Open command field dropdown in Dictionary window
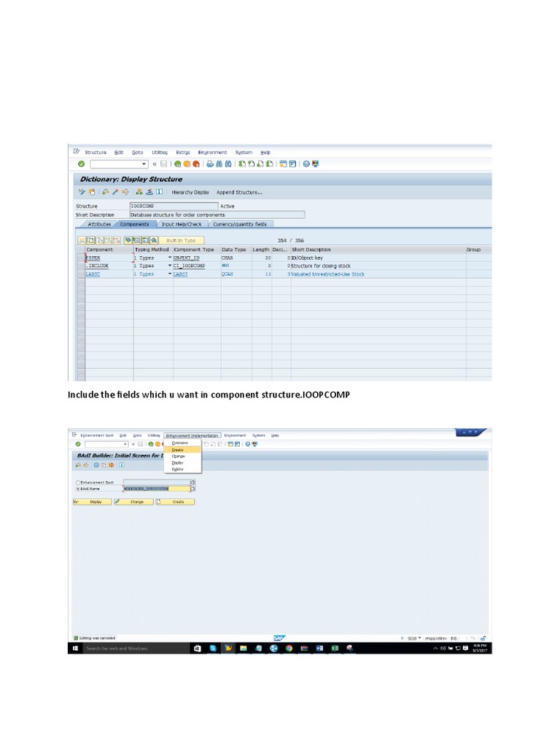The width and height of the screenshot is (560, 747). coord(144,164)
